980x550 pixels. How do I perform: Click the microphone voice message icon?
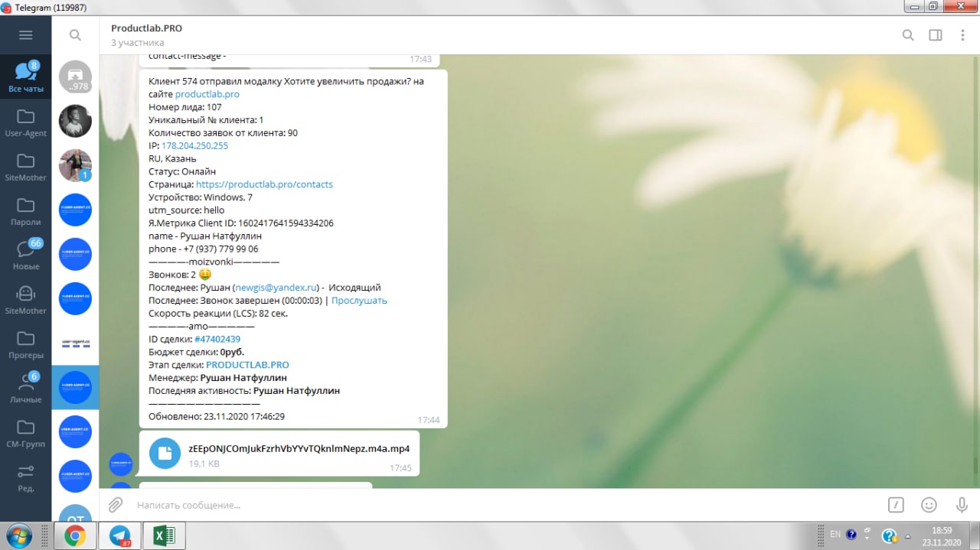[x=962, y=505]
